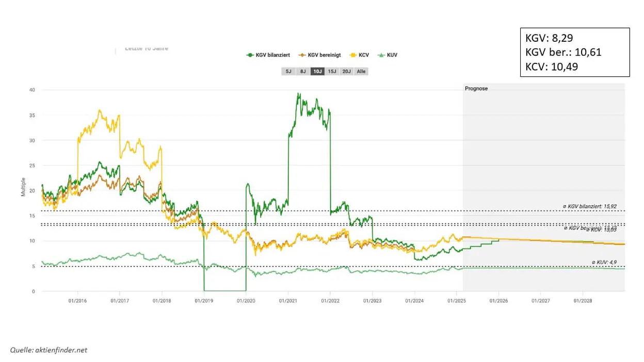
Task: Click the KGV ber.: 10,61 text box
Action: click(564, 52)
